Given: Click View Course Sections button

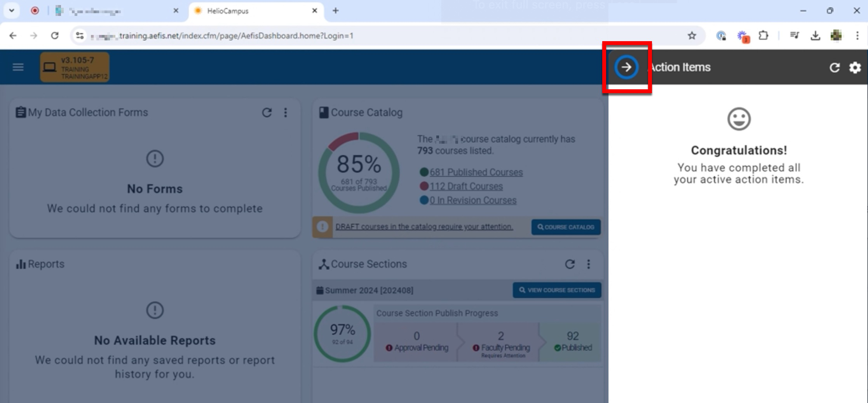Looking at the screenshot, I should (557, 290).
